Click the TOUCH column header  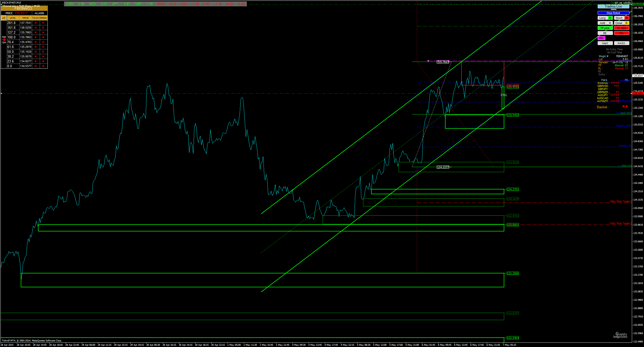pyautogui.click(x=36, y=18)
